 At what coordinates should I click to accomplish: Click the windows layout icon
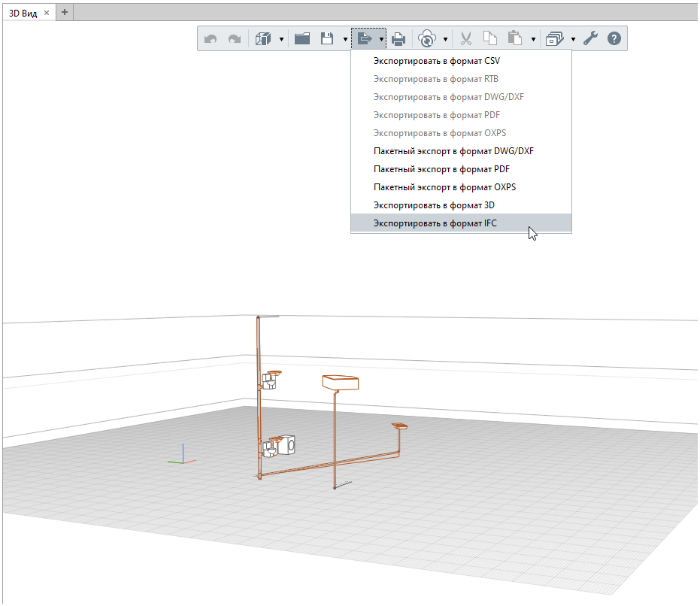pos(555,38)
